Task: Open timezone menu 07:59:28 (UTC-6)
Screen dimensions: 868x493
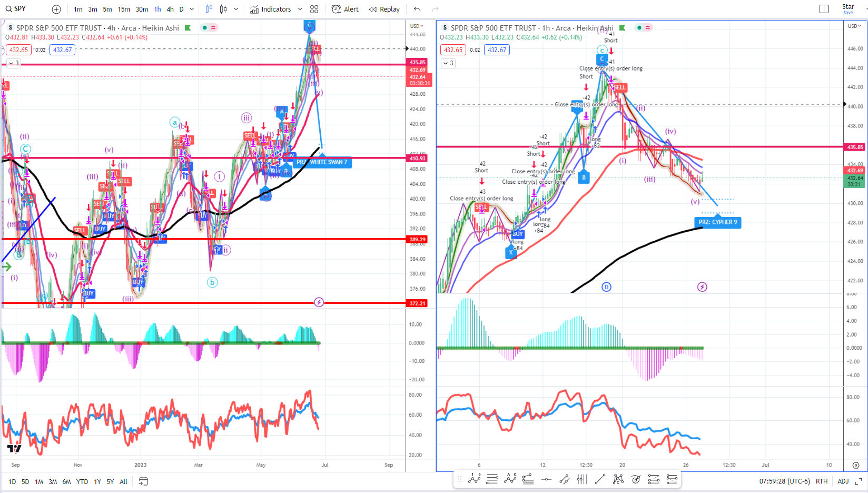Action: coord(785,481)
